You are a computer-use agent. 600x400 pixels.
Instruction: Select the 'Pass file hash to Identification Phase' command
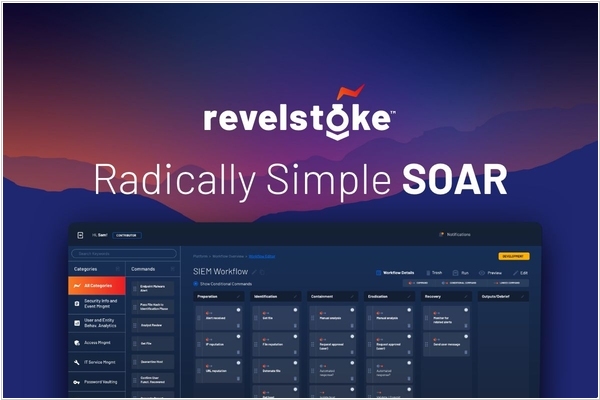153,307
